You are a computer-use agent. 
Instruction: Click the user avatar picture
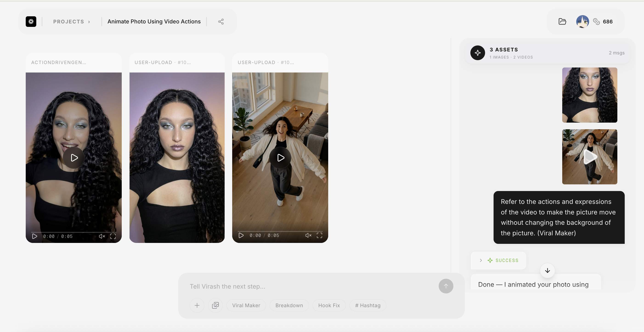pyautogui.click(x=582, y=22)
